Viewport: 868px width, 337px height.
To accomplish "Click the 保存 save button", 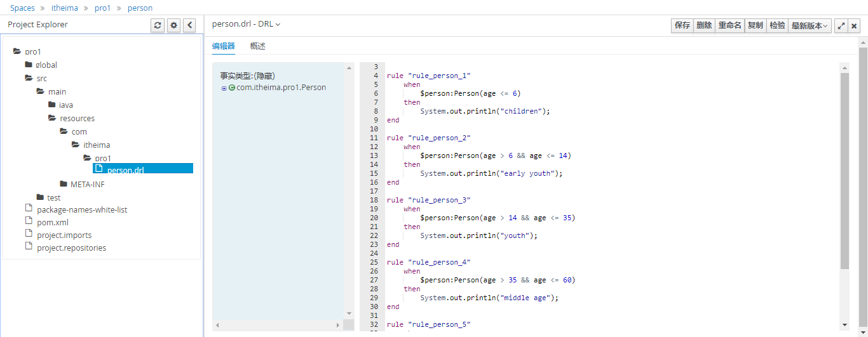I will 682,25.
